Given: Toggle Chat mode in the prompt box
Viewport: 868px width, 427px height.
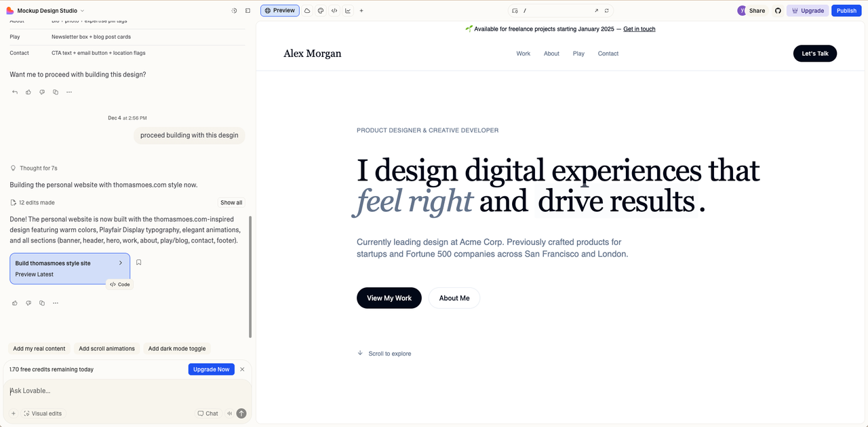Looking at the screenshot, I should (208, 413).
